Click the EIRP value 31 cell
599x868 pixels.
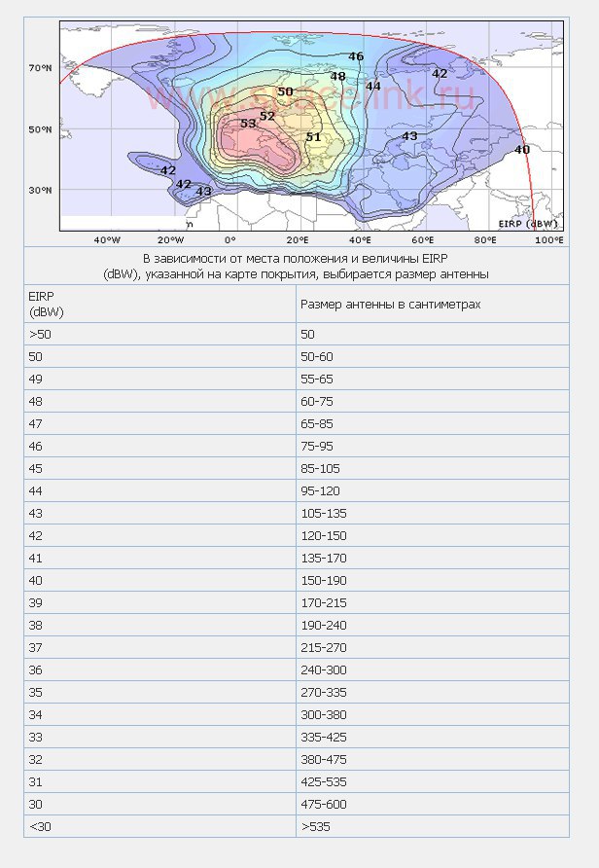tap(159, 781)
